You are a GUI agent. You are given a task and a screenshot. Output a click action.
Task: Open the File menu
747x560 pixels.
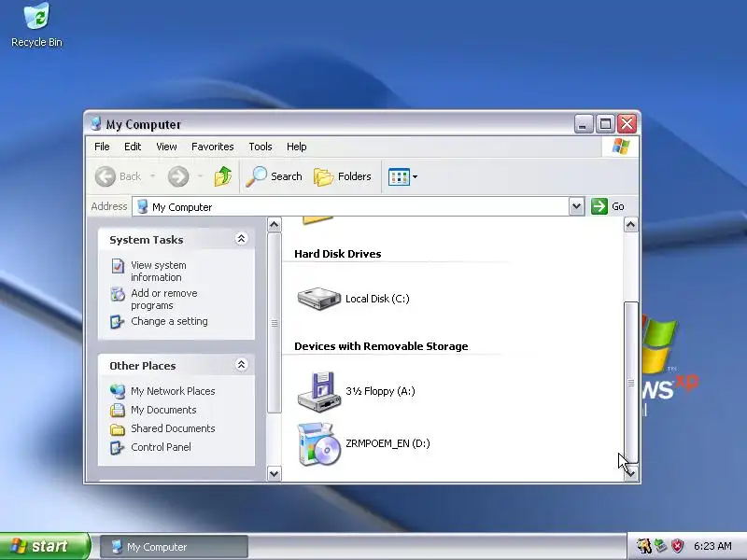click(x=102, y=147)
